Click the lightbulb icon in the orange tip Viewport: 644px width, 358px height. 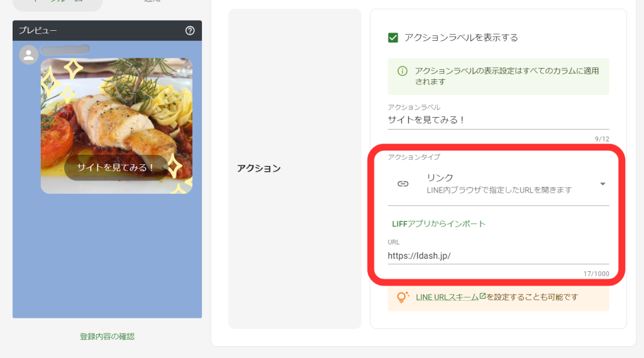(402, 297)
